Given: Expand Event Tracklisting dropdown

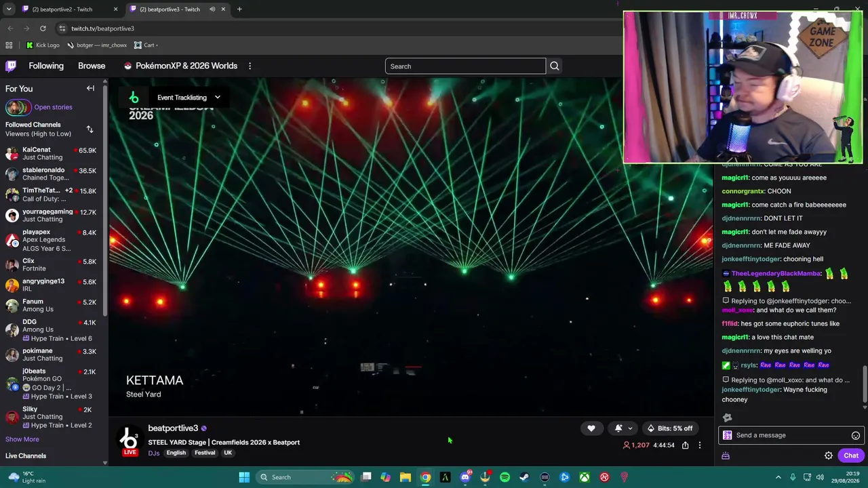Looking at the screenshot, I should click(189, 98).
